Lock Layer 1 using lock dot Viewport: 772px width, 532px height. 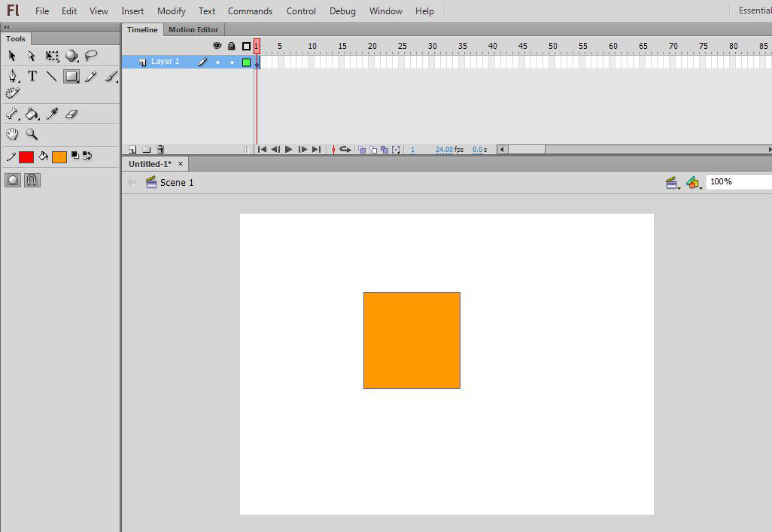coord(232,62)
